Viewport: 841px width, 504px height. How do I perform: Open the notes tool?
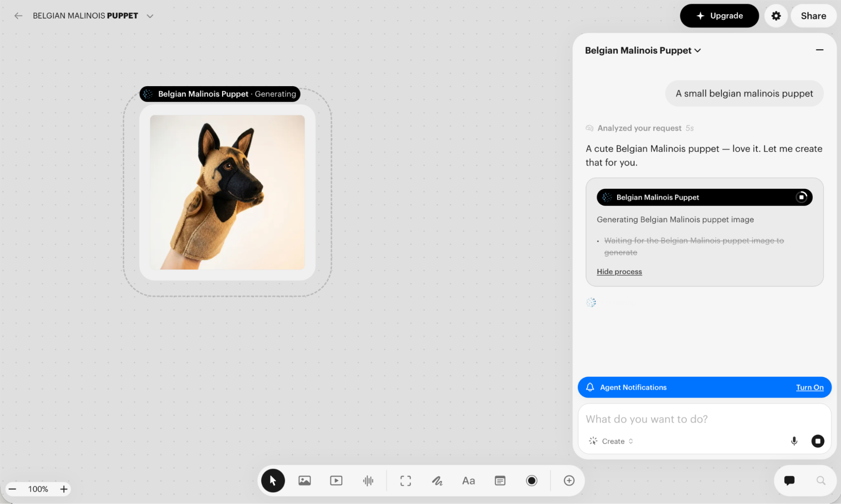[500, 480]
